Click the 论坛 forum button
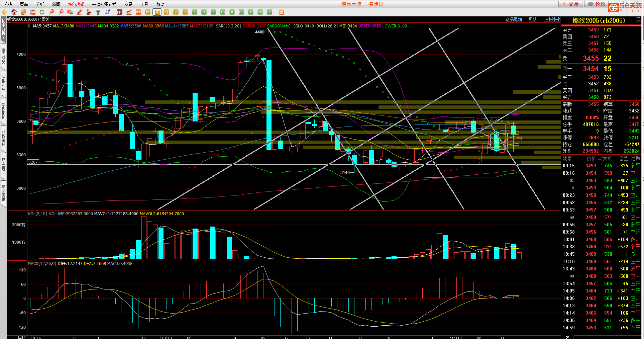Image resolution: width=644 pixels, height=339 pixels. pyautogui.click(x=597, y=4)
